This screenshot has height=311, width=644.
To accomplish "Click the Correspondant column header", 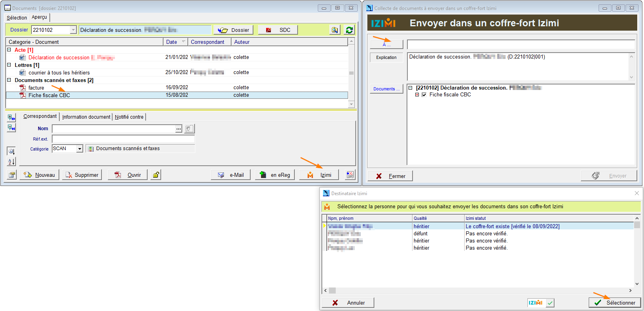I will click(x=210, y=42).
